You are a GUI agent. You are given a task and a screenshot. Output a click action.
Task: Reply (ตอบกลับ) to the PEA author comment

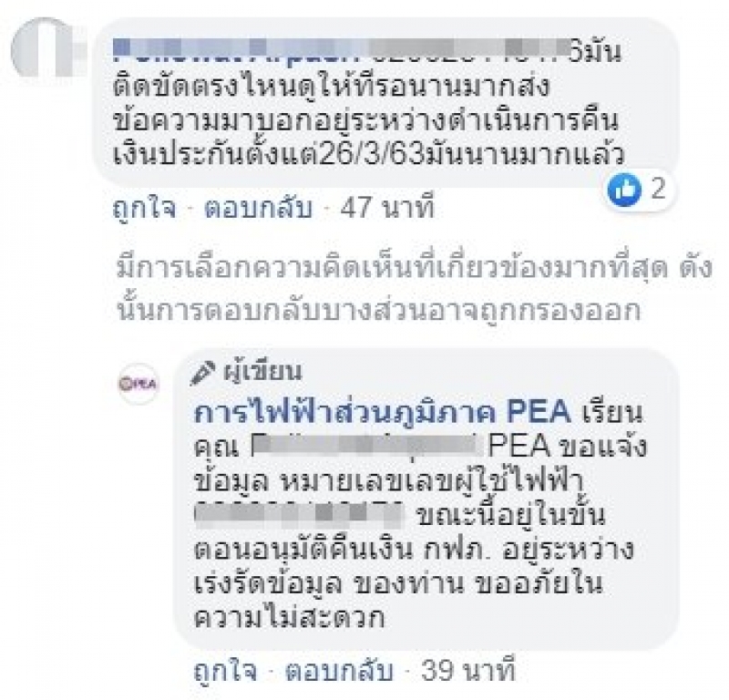pos(339,670)
